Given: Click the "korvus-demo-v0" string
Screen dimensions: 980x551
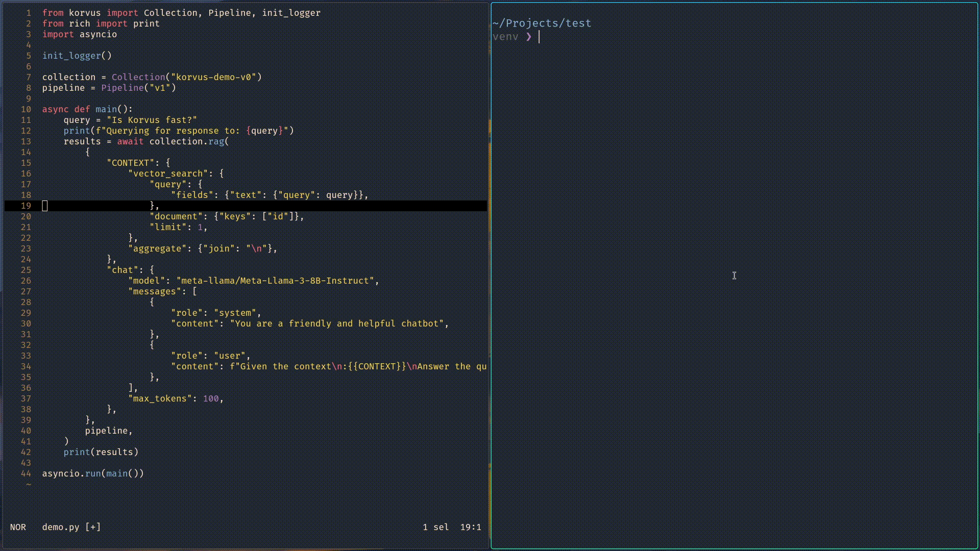Looking at the screenshot, I should click(213, 77).
